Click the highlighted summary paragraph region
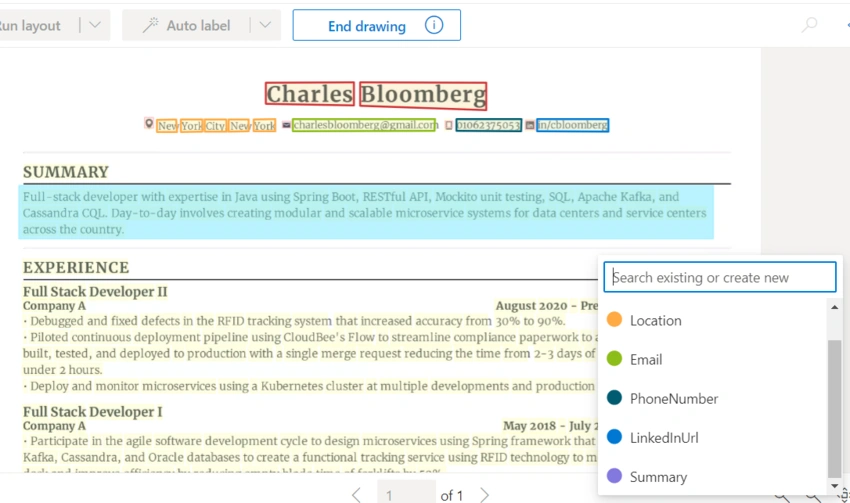850x503 pixels. (x=366, y=212)
